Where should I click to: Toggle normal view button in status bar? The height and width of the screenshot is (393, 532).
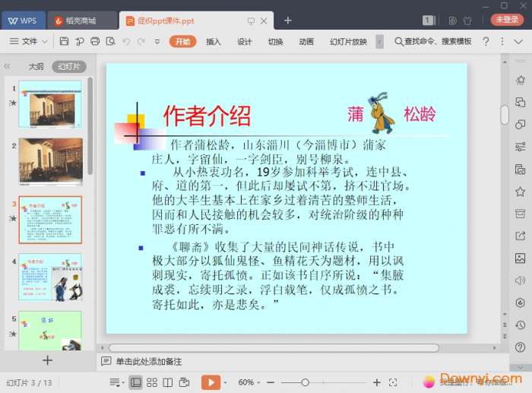point(135,382)
